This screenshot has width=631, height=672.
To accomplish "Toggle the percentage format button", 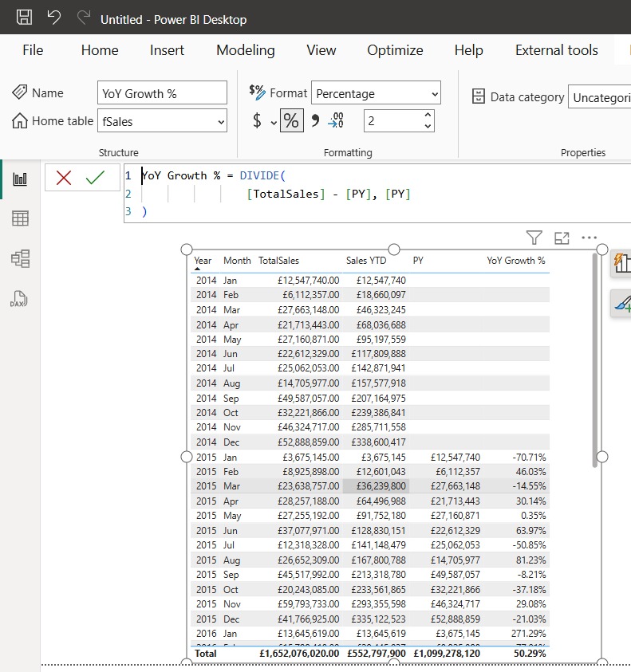I will [x=292, y=121].
